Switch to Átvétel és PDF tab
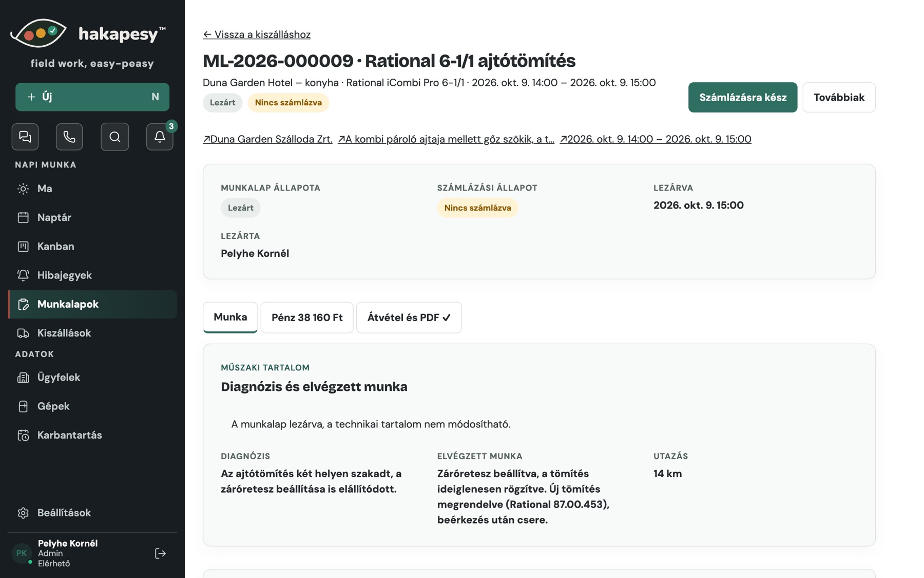The height and width of the screenshot is (578, 924). pyautogui.click(x=409, y=318)
